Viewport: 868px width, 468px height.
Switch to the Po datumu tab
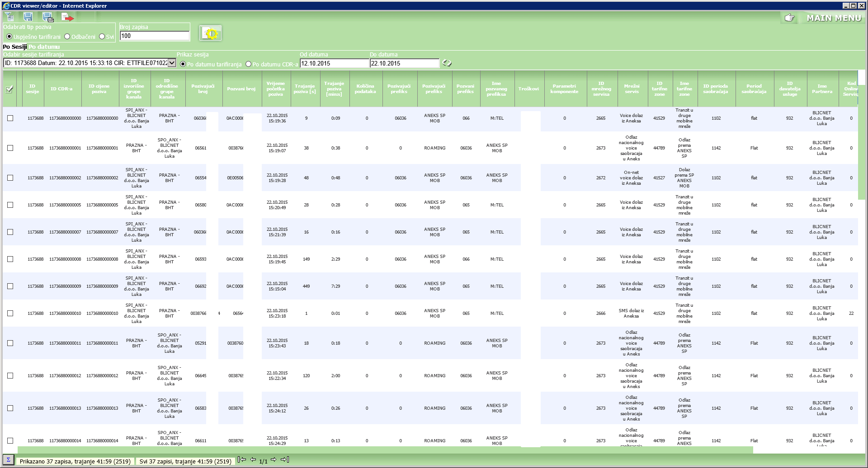pyautogui.click(x=44, y=47)
